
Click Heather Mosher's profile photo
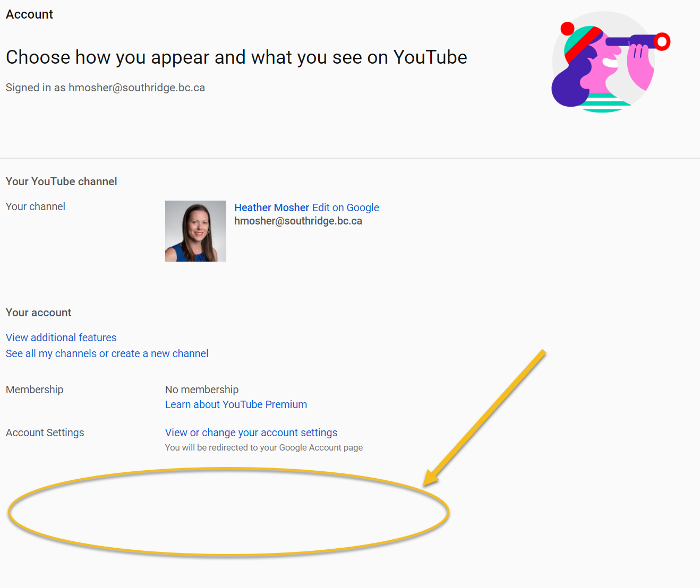tap(195, 231)
